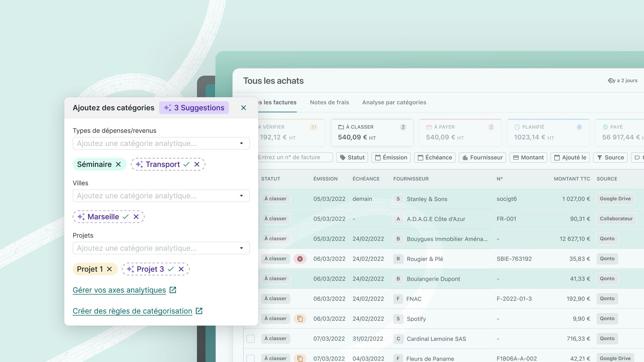The height and width of the screenshot is (362, 644).
Task: Switch to Notes de frais tab
Action: [329, 102]
